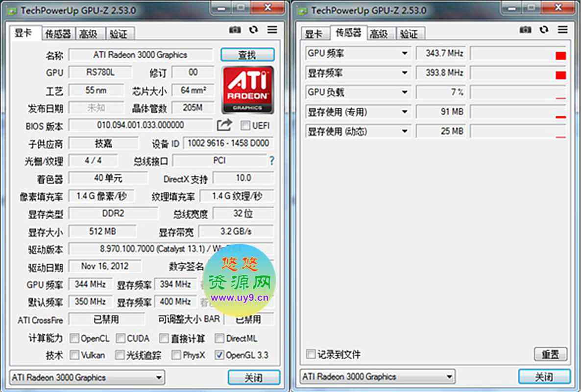Toggle the Vulkan checkbox

pos(74,355)
